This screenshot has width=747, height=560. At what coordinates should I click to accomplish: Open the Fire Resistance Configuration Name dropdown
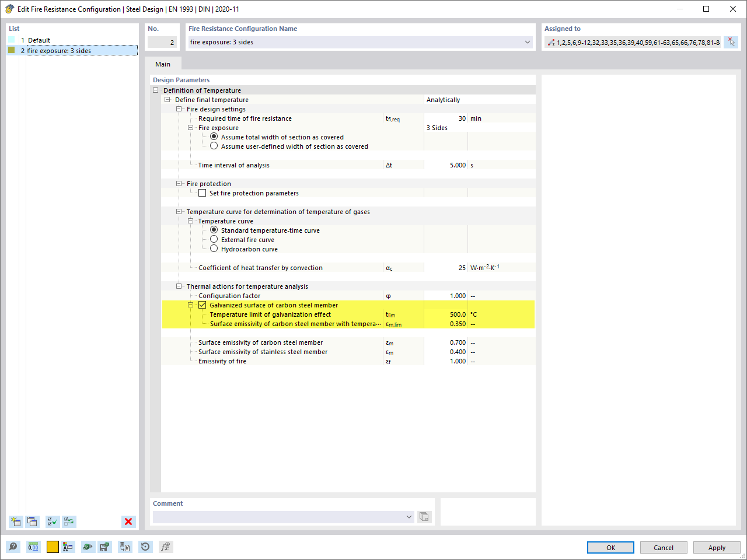527,42
